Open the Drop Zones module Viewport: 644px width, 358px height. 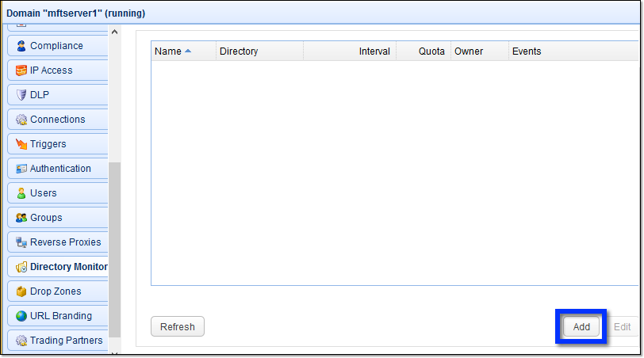tap(58, 291)
